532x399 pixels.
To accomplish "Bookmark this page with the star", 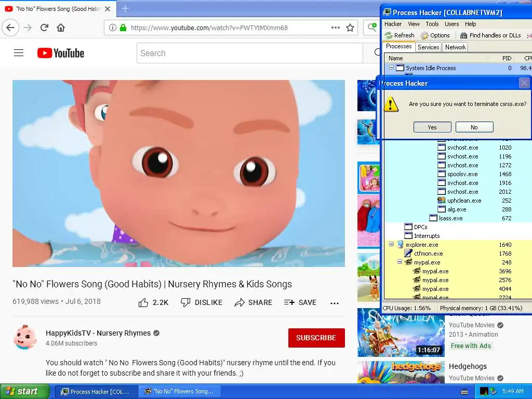I will click(350, 28).
